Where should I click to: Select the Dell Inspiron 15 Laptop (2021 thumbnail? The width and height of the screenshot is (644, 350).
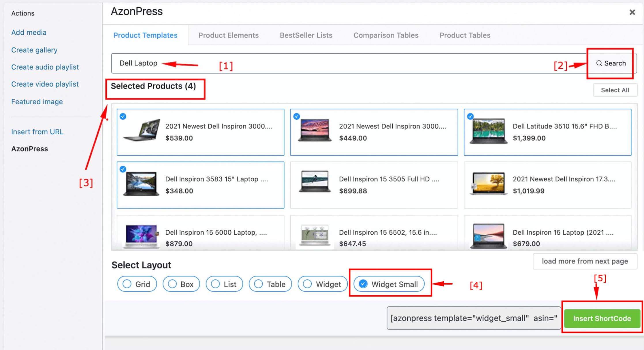point(488,236)
